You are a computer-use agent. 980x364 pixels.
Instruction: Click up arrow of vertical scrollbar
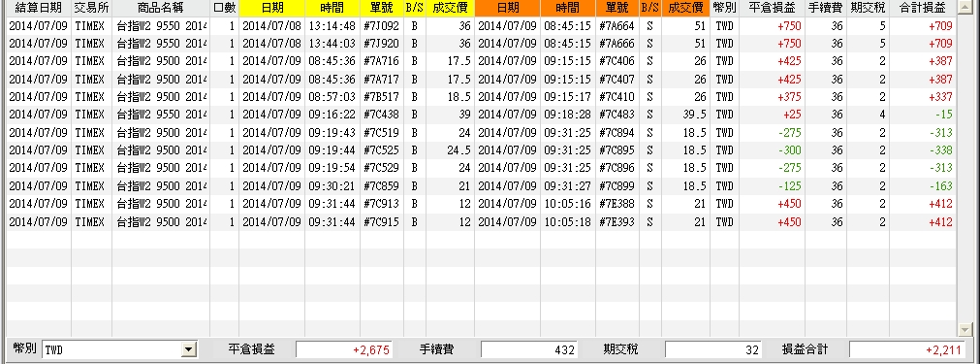coord(964,8)
